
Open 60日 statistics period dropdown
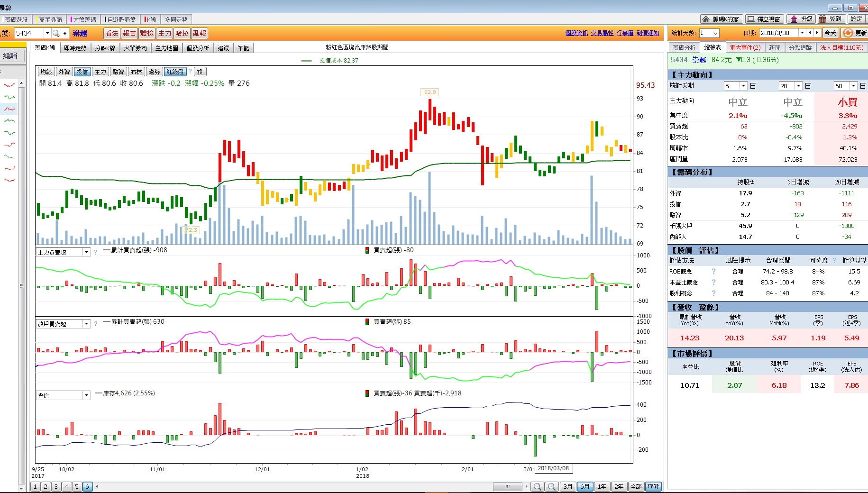(x=853, y=86)
